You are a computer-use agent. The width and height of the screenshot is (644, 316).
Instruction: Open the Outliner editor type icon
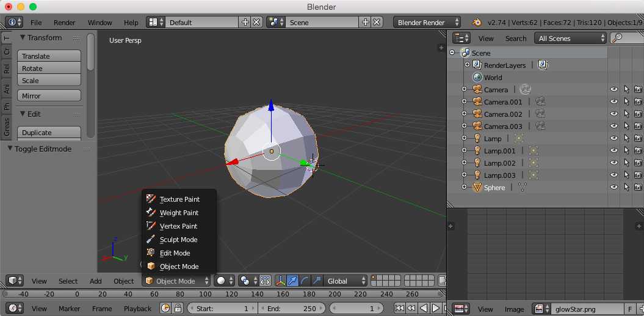point(461,39)
